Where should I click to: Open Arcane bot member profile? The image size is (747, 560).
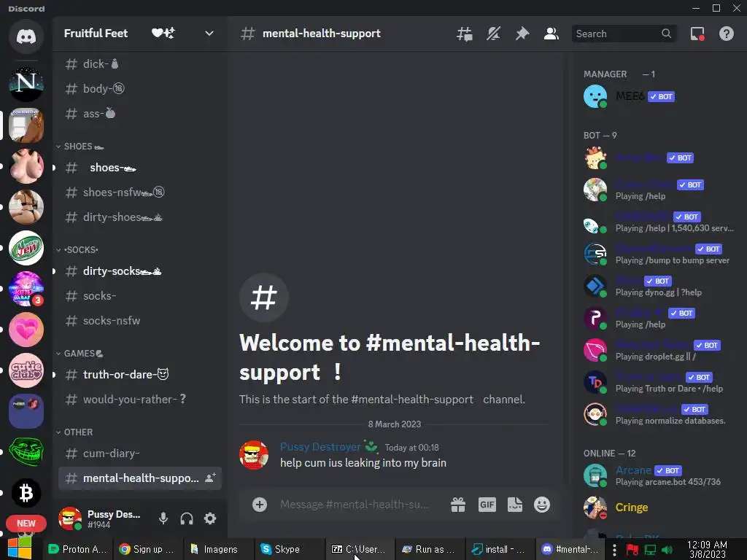(659, 475)
